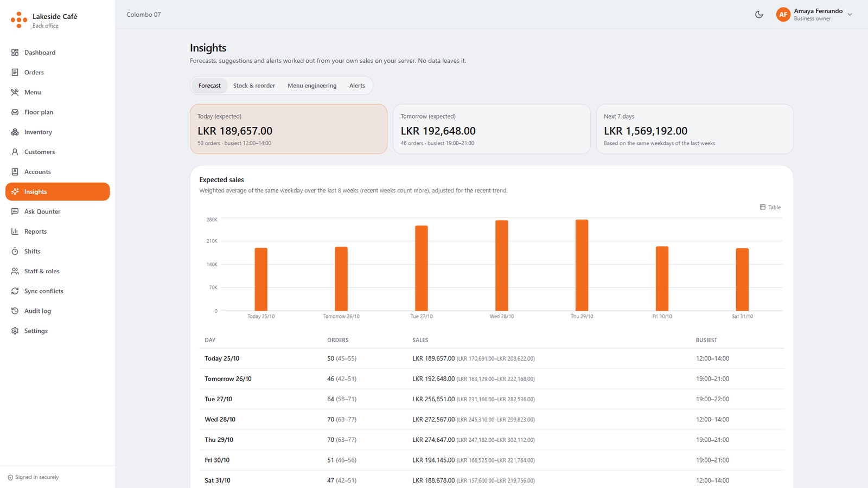The width and height of the screenshot is (868, 488).
Task: Open the Audit log history icon
Action: pyautogui.click(x=15, y=311)
